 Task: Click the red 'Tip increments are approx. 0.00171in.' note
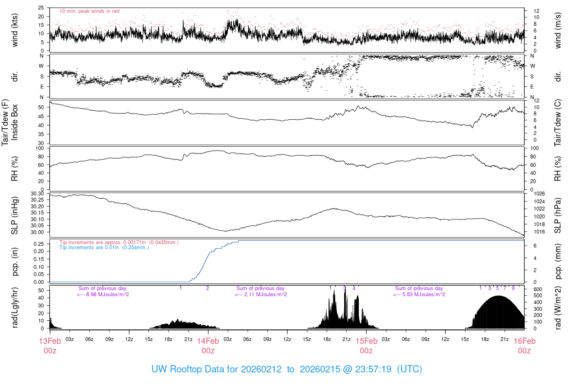pyautogui.click(x=119, y=242)
